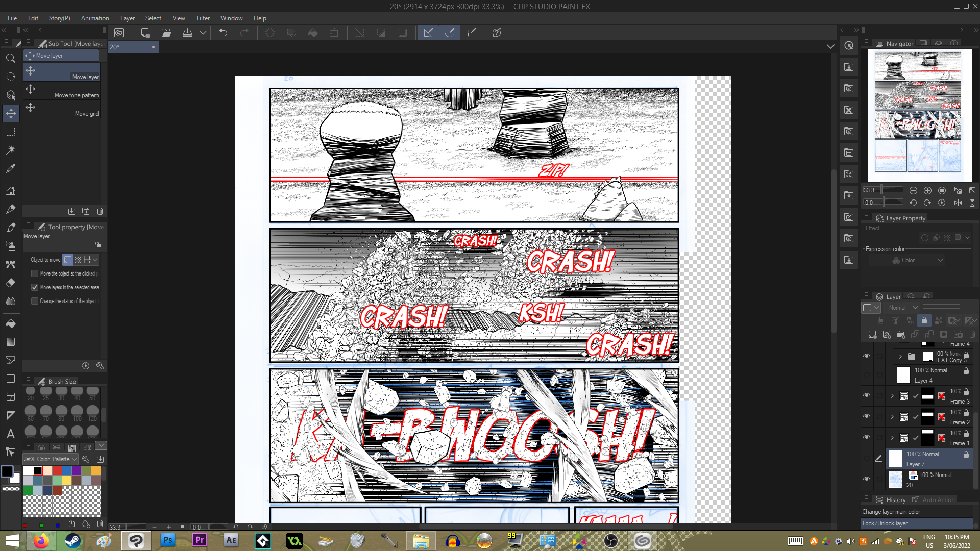The height and width of the screenshot is (551, 980).
Task: Open file using folder icon in command bar
Action: pos(166,33)
